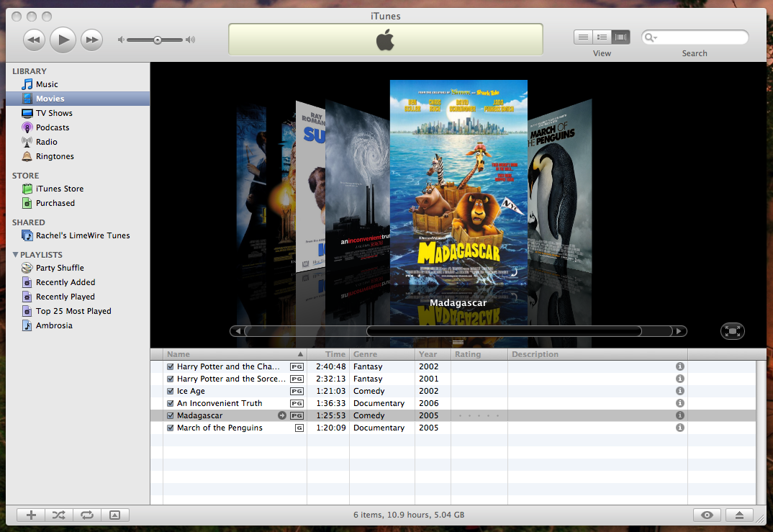Toggle the checkbox for An Inconvenient Truth

click(x=170, y=403)
